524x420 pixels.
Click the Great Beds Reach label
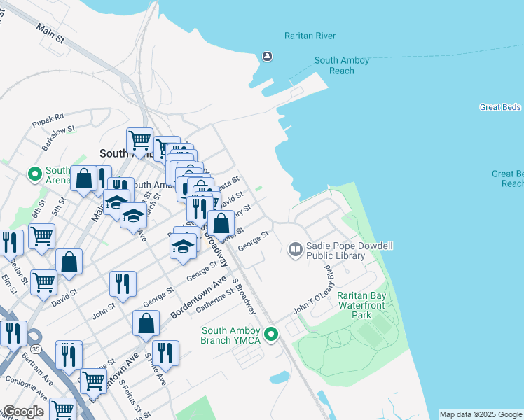[509, 178]
